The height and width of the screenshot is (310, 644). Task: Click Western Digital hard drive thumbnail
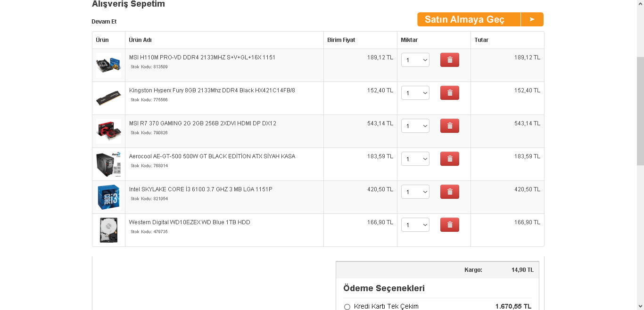point(108,230)
